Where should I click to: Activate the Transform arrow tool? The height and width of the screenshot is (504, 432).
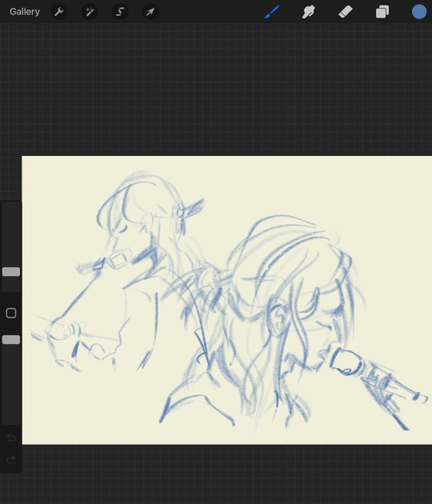(150, 12)
